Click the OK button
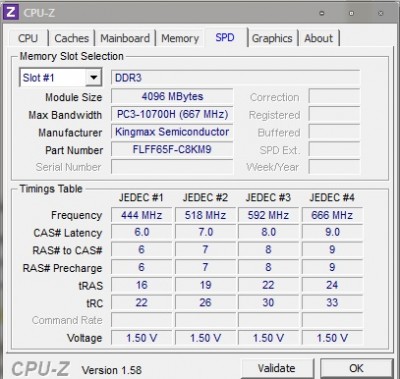The image size is (400, 379). [356, 368]
